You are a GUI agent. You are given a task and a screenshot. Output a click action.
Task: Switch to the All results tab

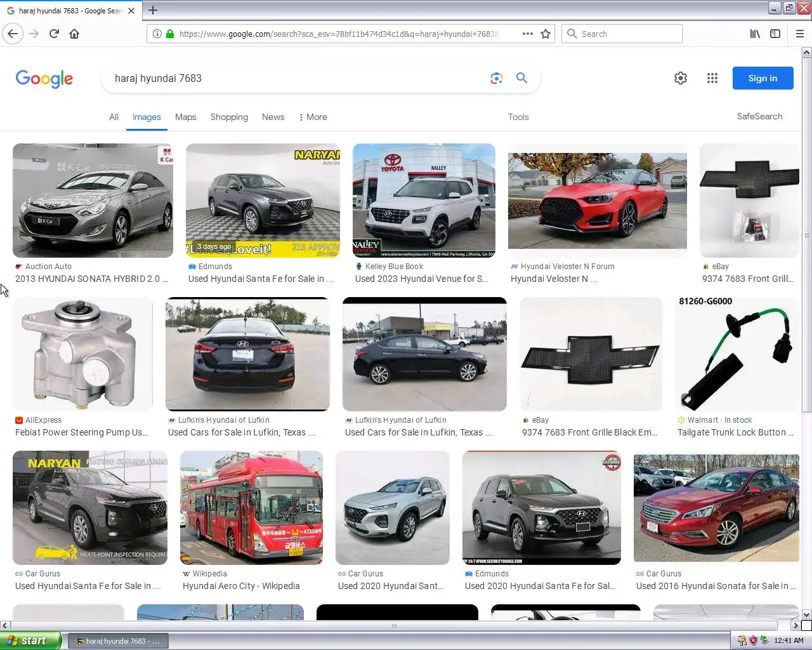(114, 117)
